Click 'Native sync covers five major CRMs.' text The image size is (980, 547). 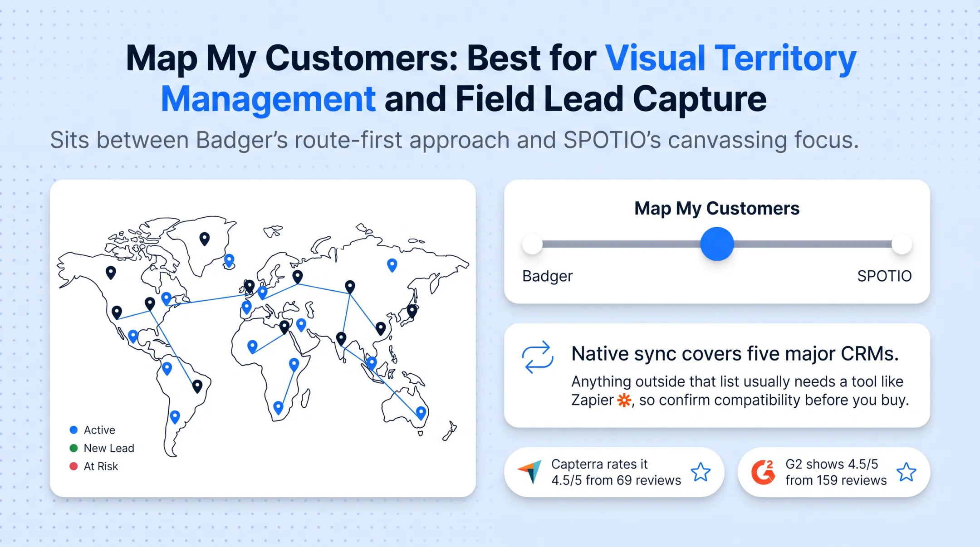pos(735,354)
